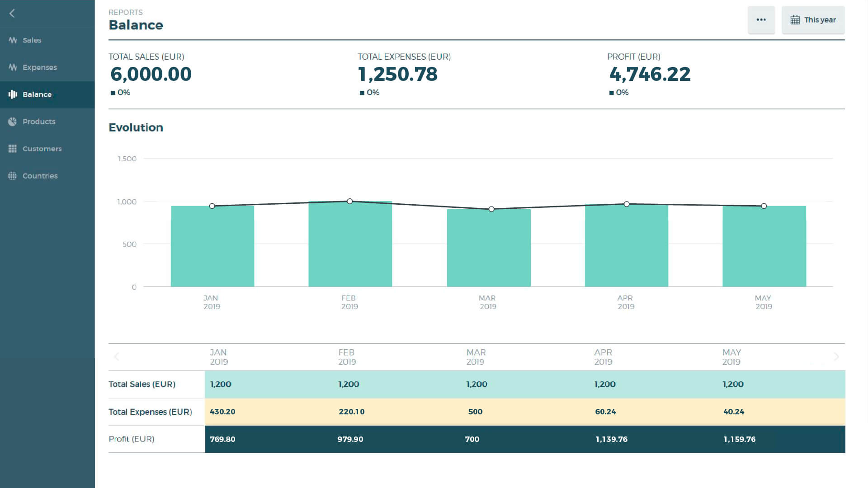Image resolution: width=868 pixels, height=488 pixels.
Task: Click the Total Sales (EUR) row label
Action: tap(142, 384)
